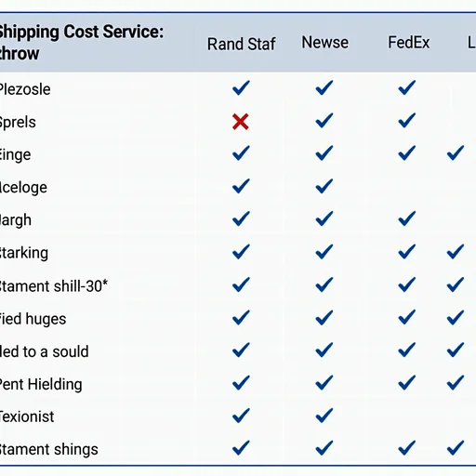Click the Plezosle row label

[25, 89]
